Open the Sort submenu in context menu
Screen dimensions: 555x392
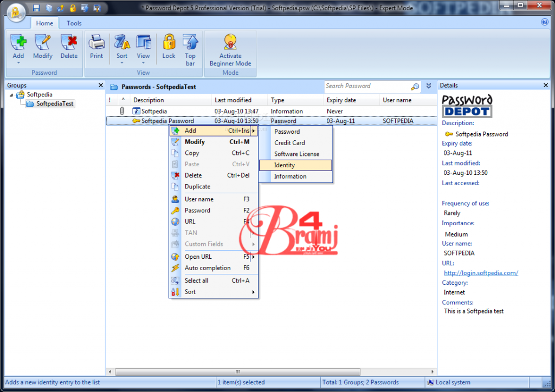pos(214,292)
